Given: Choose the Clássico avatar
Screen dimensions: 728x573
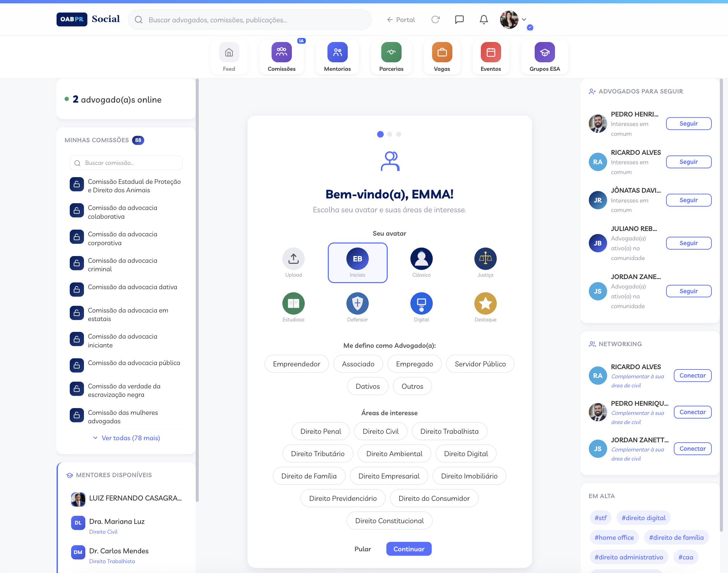Looking at the screenshot, I should click(x=421, y=259).
